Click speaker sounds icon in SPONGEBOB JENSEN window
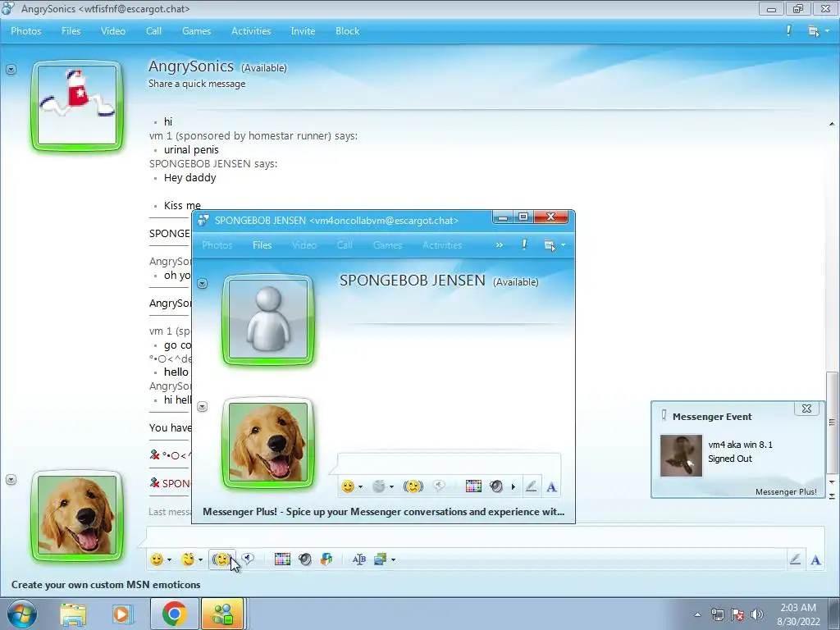 [x=496, y=486]
